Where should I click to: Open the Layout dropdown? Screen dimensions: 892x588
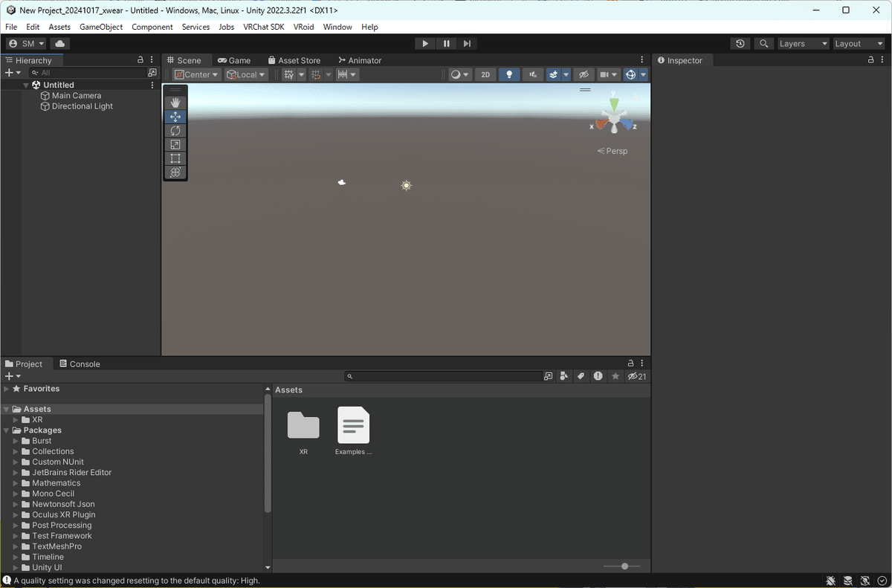[859, 44]
